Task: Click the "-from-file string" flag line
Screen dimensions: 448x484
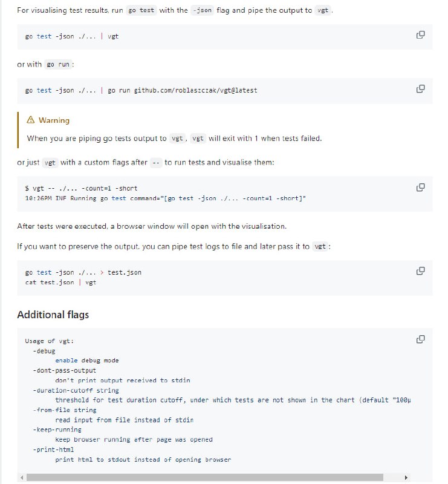Action: (x=65, y=410)
